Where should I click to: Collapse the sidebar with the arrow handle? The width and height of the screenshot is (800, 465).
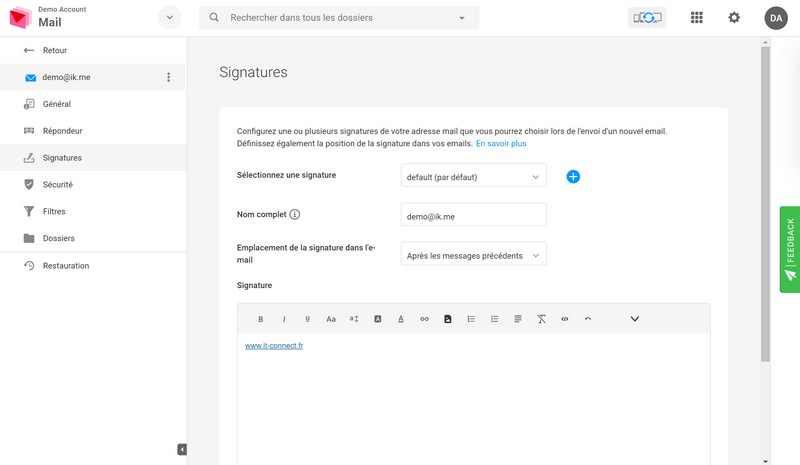click(x=182, y=449)
